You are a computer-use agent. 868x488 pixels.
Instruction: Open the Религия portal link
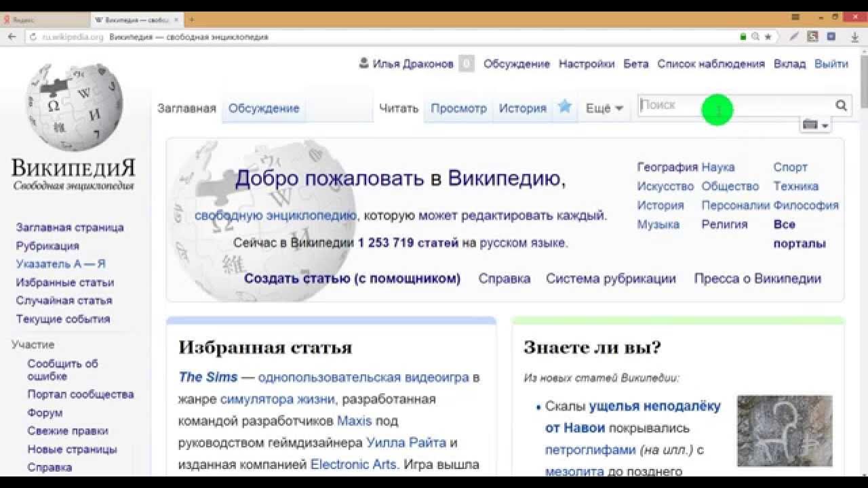724,224
